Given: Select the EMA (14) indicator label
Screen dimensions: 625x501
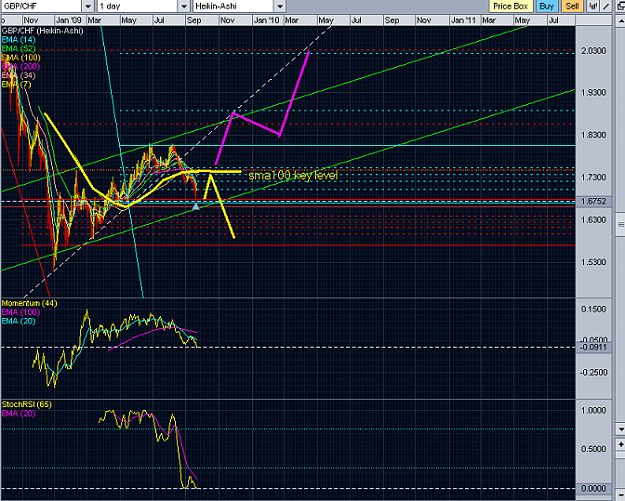Looking at the screenshot, I should (18, 39).
